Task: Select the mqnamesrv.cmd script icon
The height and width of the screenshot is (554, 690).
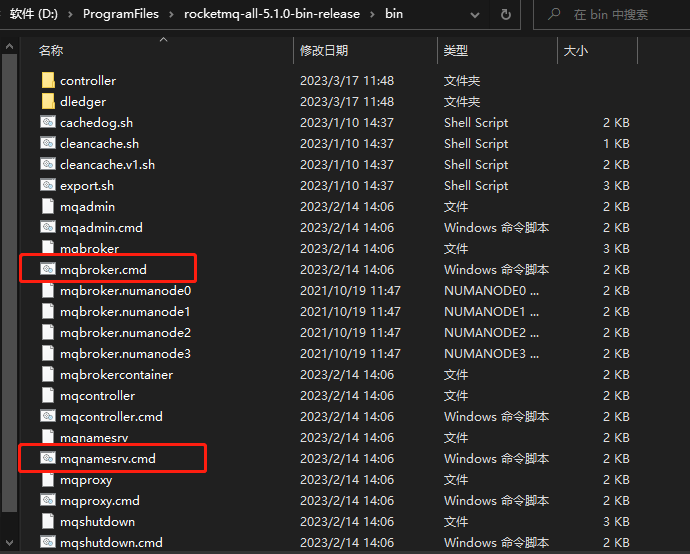Action: 48,458
